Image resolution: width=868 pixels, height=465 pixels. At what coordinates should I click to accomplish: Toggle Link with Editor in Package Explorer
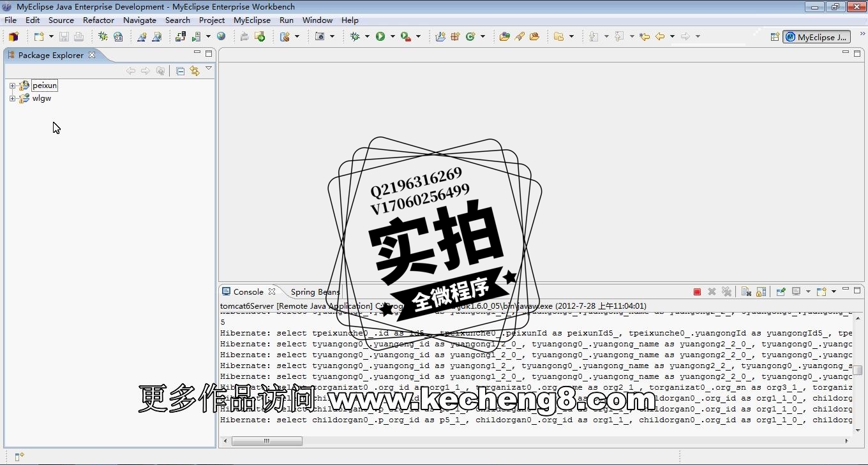pos(195,71)
